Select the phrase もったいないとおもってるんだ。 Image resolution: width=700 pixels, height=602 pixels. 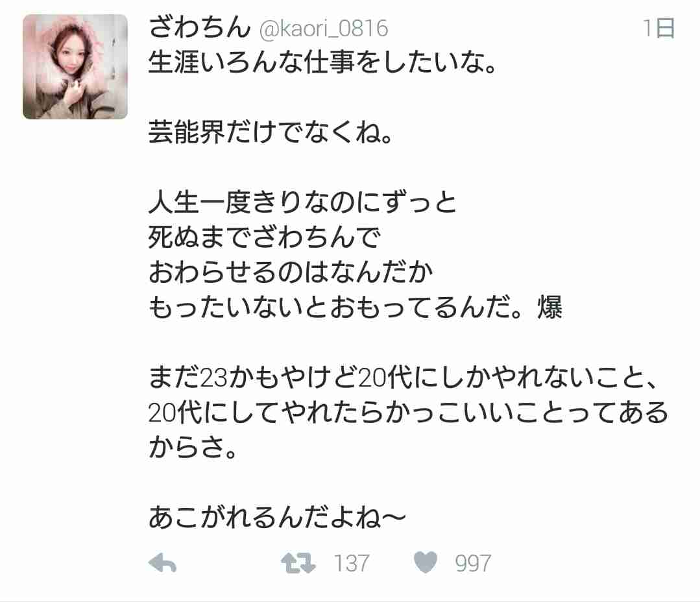tap(335, 307)
